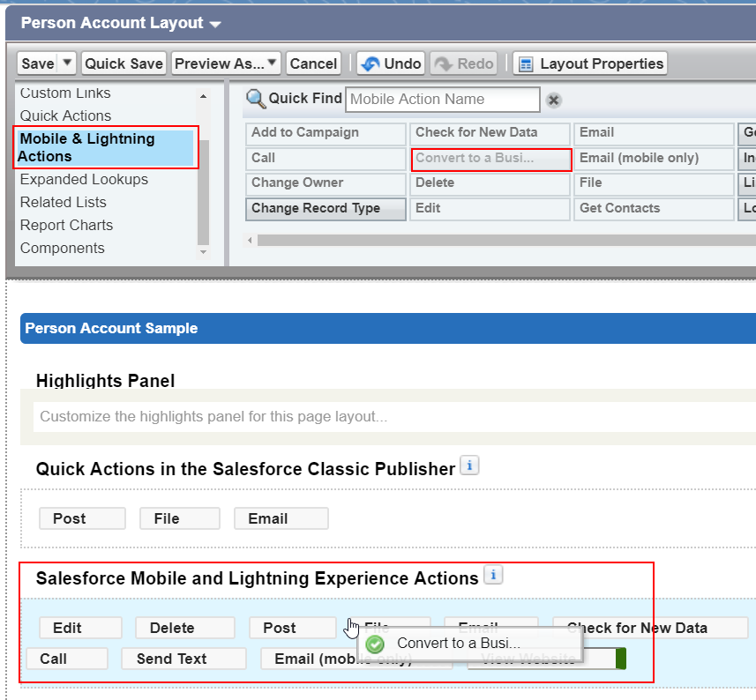
Task: Click the Undo icon
Action: [x=370, y=63]
